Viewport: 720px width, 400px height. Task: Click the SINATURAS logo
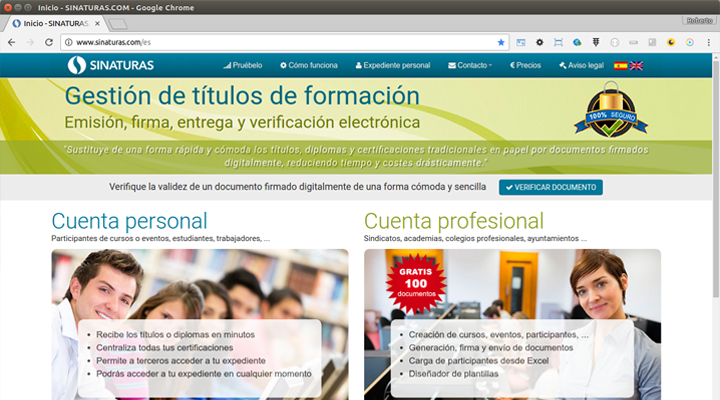click(111, 65)
